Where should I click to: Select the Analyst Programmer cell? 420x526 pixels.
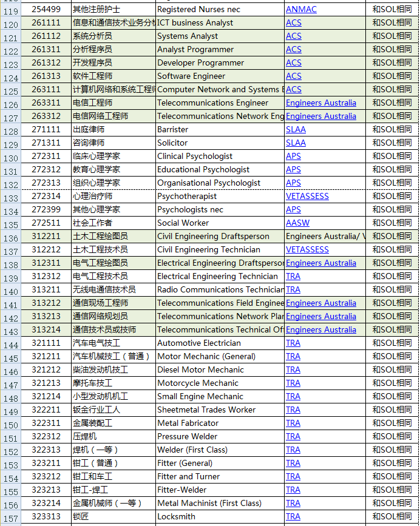[220, 49]
